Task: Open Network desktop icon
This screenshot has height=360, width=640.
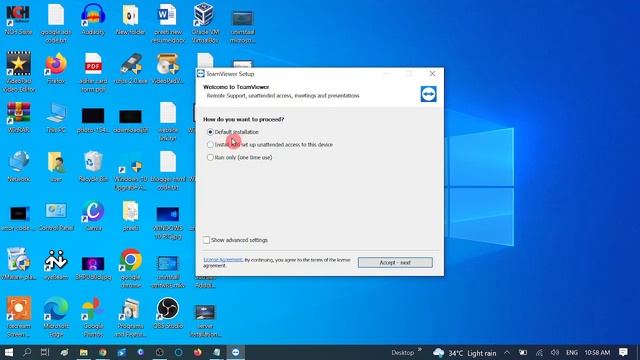Action: 18,167
